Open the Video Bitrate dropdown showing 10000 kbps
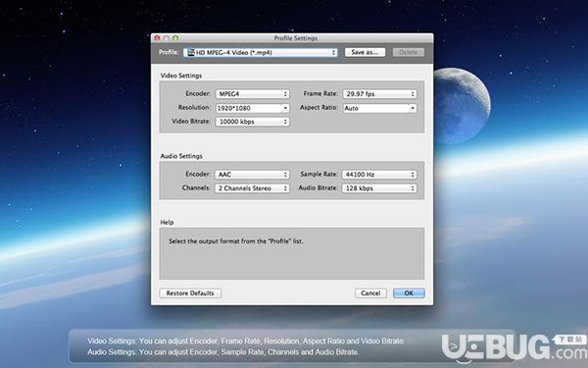Screen dimensions: 588x368 [x=252, y=122]
